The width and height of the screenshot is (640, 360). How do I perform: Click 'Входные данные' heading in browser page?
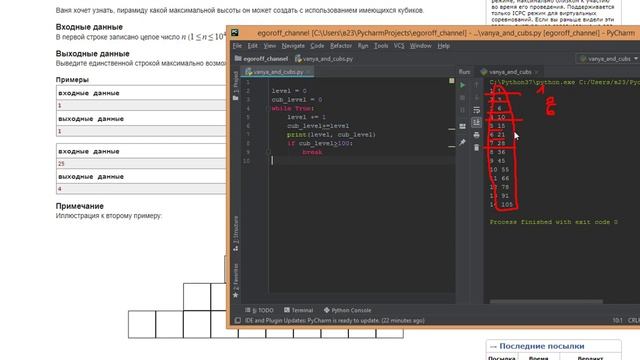(x=89, y=27)
